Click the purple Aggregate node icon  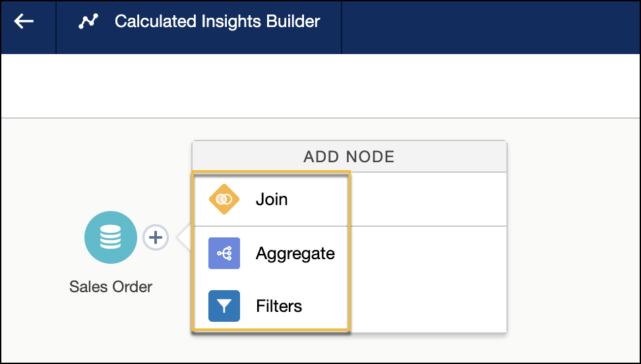224,253
